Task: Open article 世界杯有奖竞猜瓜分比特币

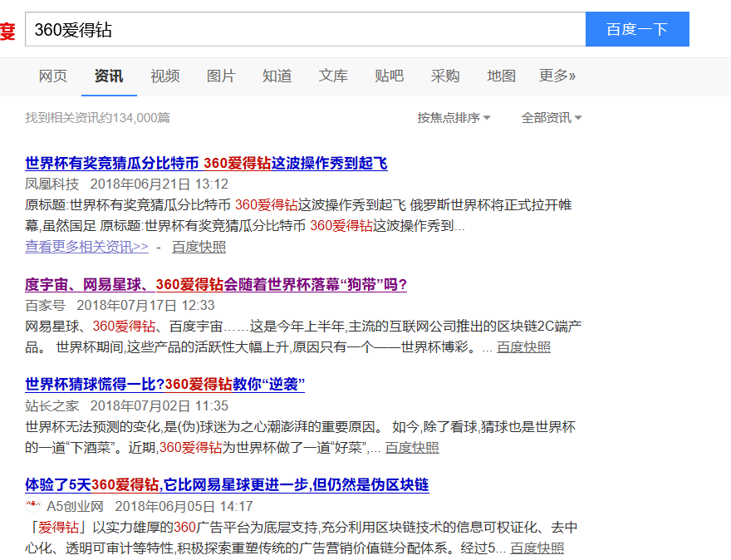Action: point(206,163)
